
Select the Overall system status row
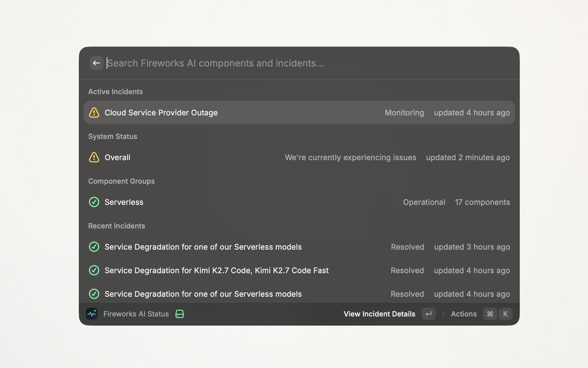(x=299, y=157)
